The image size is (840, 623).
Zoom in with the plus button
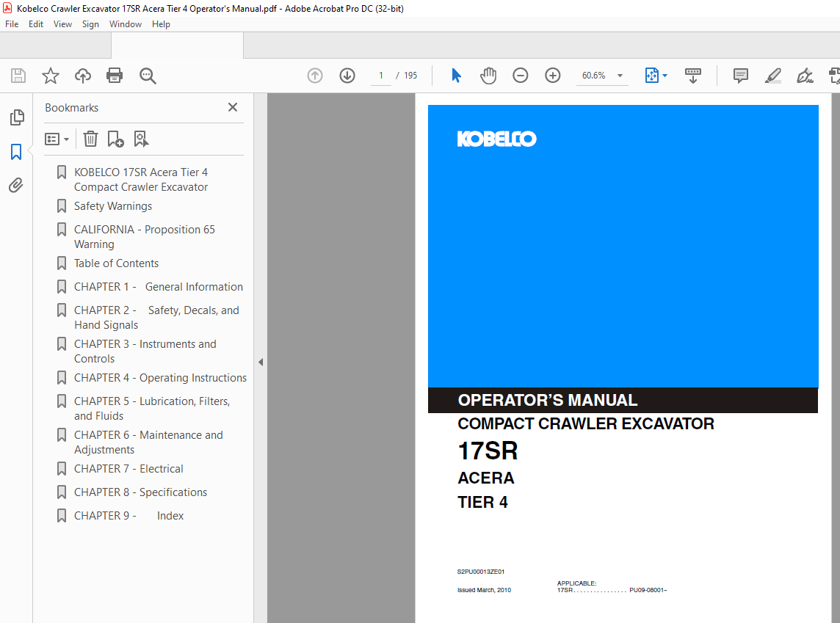552,76
